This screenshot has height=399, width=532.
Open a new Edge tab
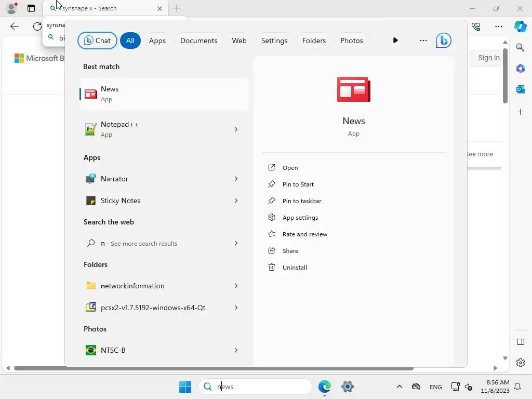[177, 8]
